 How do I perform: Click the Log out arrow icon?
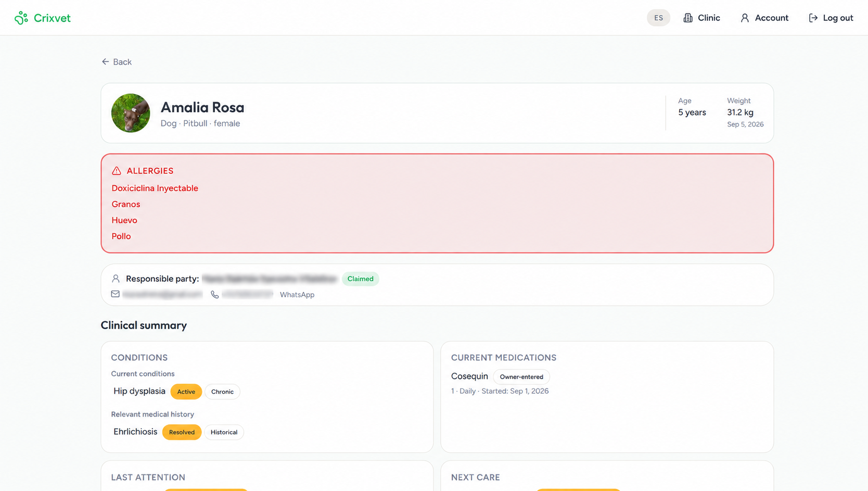point(813,18)
